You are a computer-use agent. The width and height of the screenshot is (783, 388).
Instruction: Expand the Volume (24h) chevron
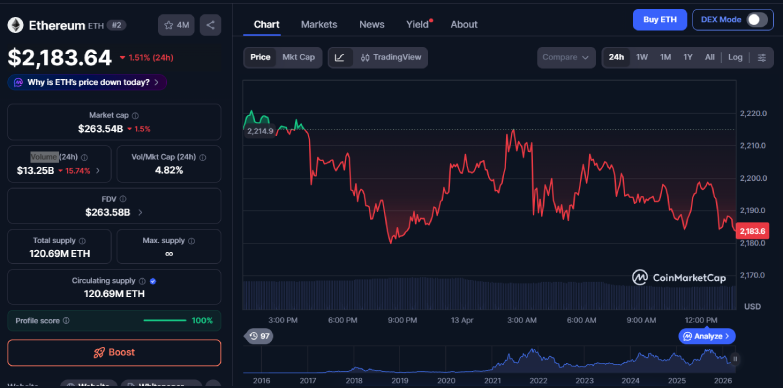point(97,171)
